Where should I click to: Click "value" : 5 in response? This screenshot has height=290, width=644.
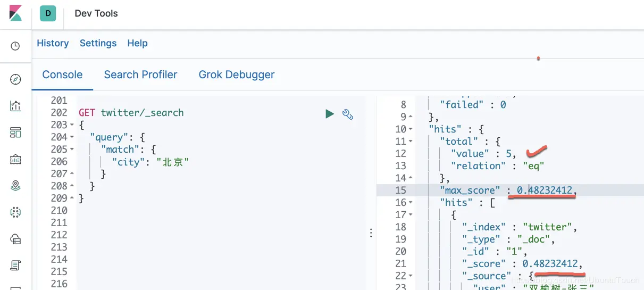tap(484, 154)
